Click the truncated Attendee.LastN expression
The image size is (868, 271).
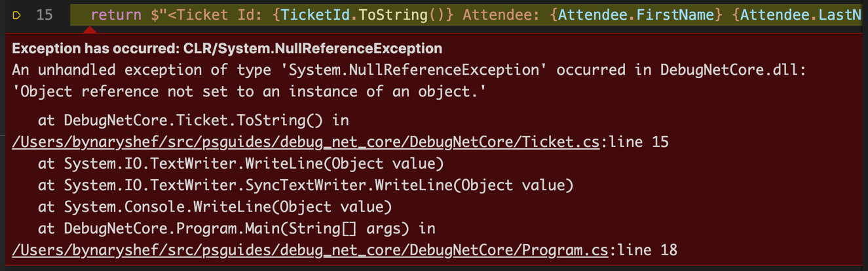(x=801, y=14)
